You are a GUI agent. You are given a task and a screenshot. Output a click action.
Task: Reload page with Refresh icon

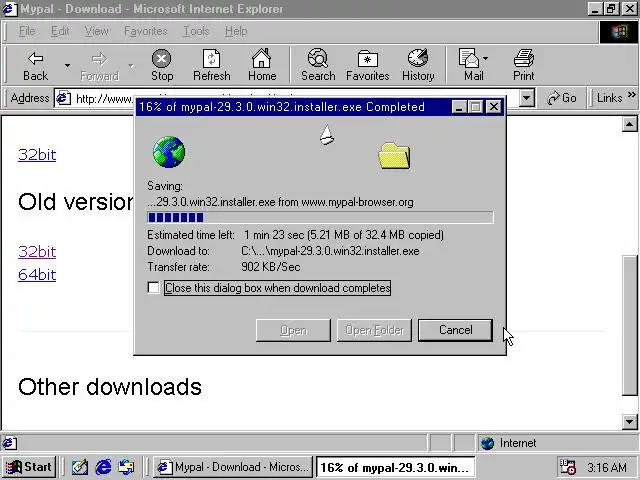click(x=211, y=65)
